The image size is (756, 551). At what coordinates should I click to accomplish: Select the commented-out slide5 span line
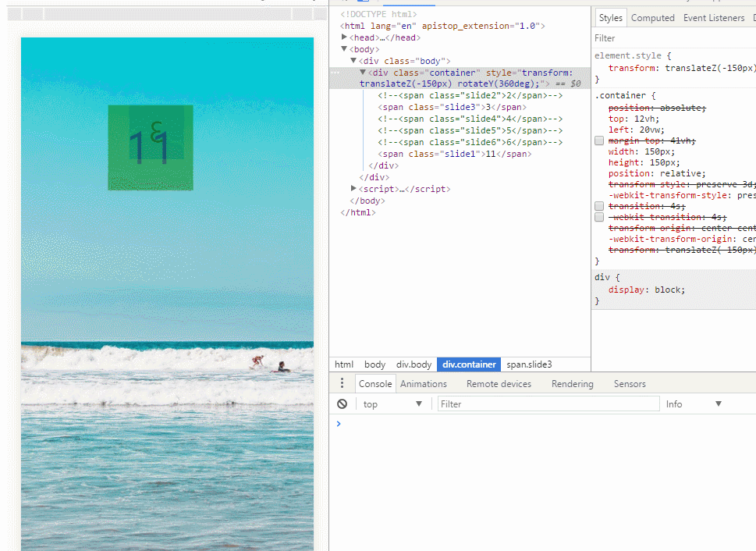[470, 130]
